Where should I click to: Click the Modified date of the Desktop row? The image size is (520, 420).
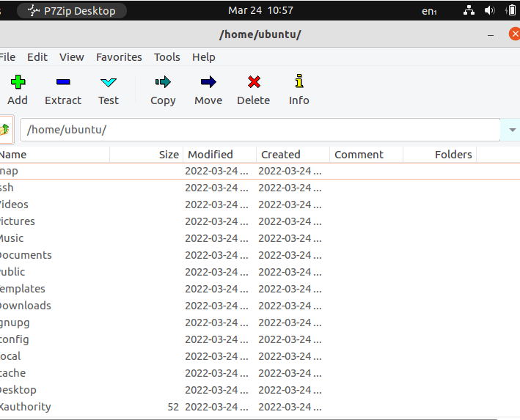click(x=216, y=390)
